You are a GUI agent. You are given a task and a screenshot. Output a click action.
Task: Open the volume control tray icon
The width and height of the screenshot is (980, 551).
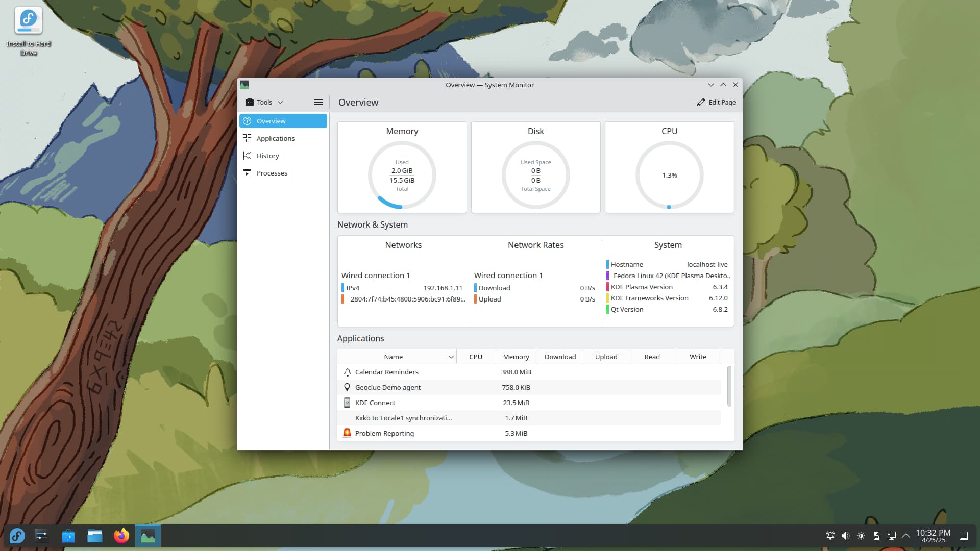pos(846,536)
